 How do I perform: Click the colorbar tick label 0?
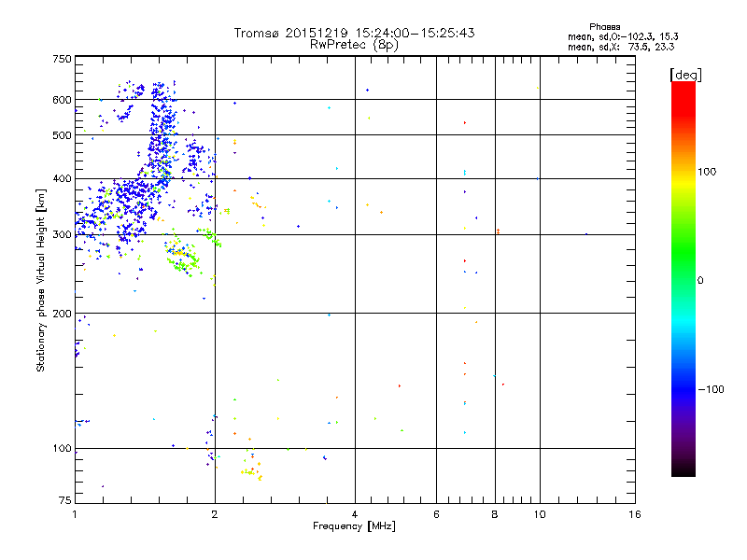[700, 281]
